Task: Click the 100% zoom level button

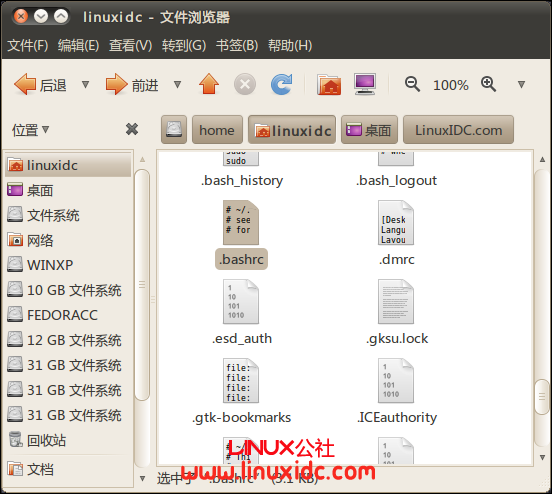Action: pos(451,85)
